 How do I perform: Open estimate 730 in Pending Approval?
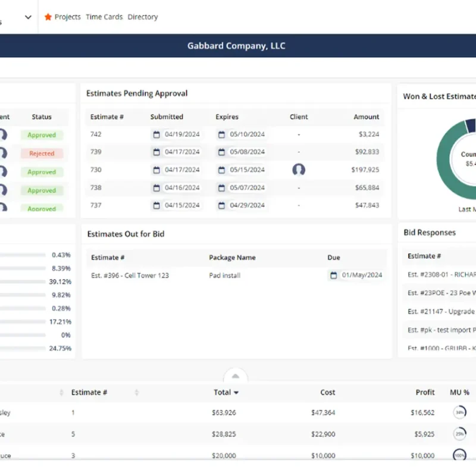pyautogui.click(x=96, y=170)
